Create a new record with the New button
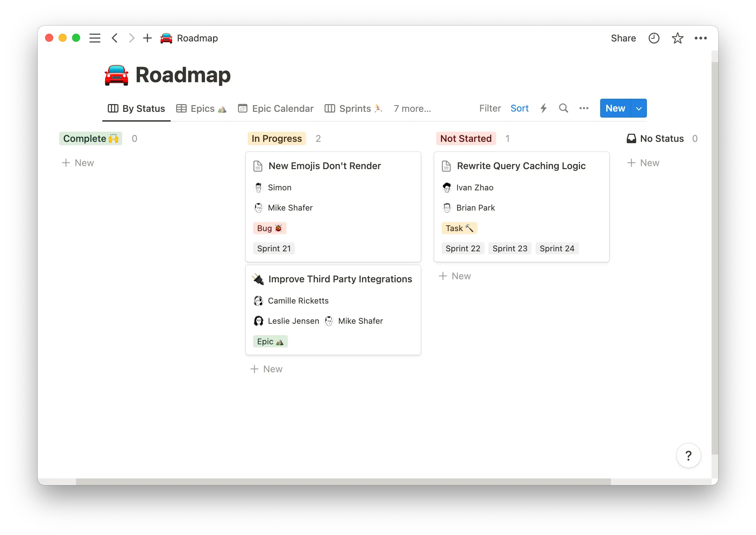Image resolution: width=756 pixels, height=535 pixels. (x=615, y=108)
